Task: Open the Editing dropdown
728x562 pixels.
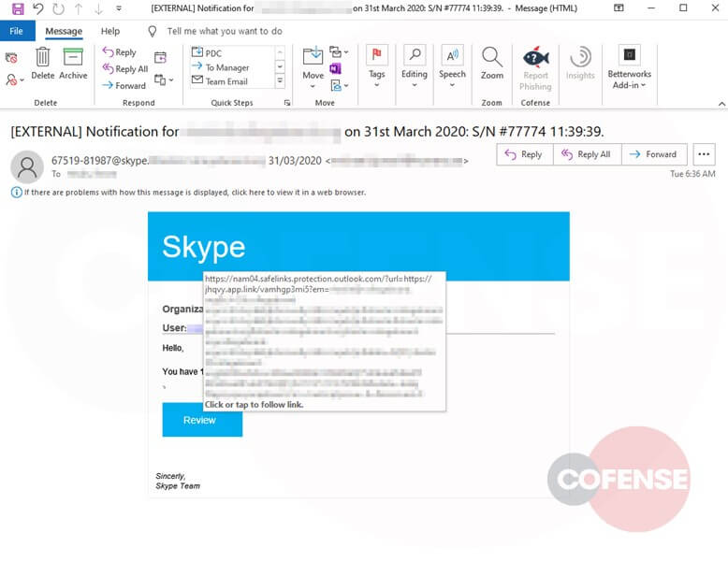Action: coord(415,66)
